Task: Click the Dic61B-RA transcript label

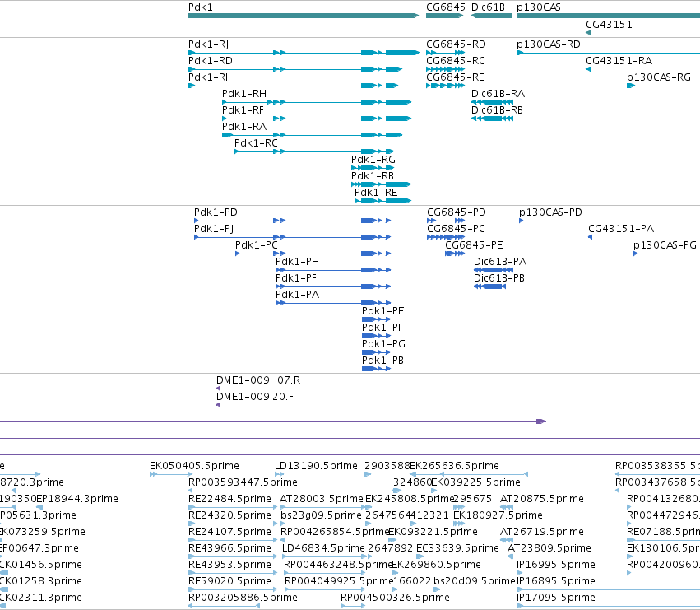Action: point(498,95)
